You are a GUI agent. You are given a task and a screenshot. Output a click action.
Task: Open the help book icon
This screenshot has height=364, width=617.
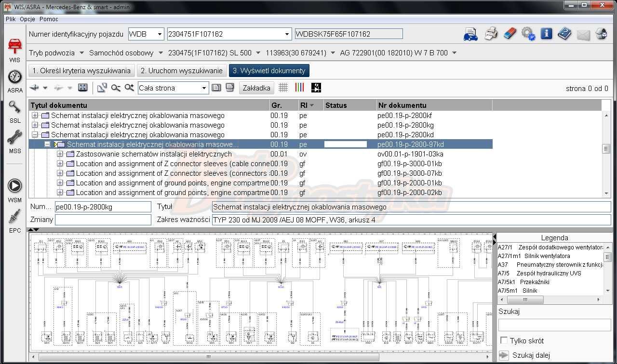click(564, 34)
